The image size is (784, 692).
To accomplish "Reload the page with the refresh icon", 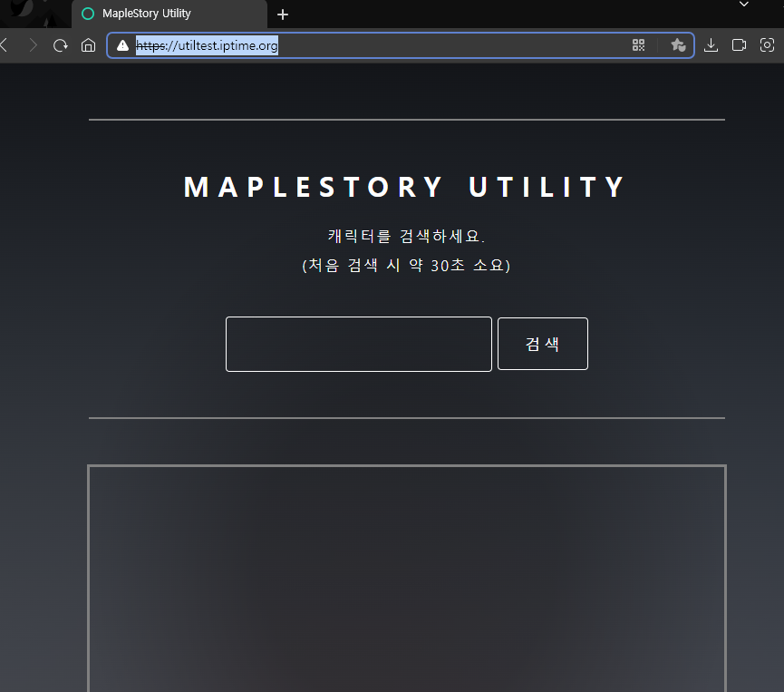I will (61, 45).
